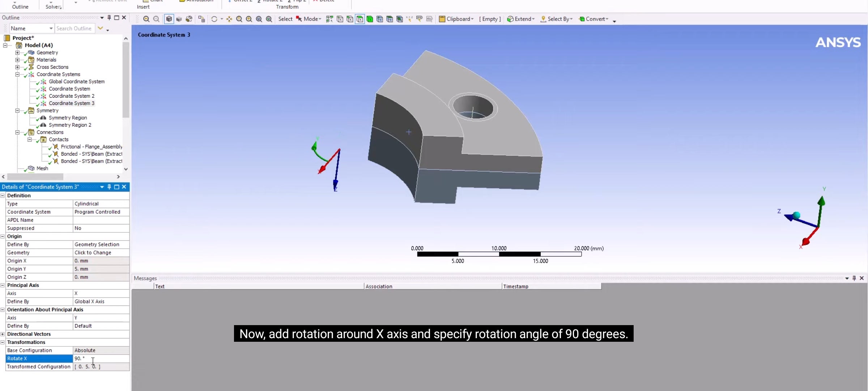Click the shaded exterior and edges view icon
Image resolution: width=868 pixels, height=391 pixels.
click(x=169, y=19)
